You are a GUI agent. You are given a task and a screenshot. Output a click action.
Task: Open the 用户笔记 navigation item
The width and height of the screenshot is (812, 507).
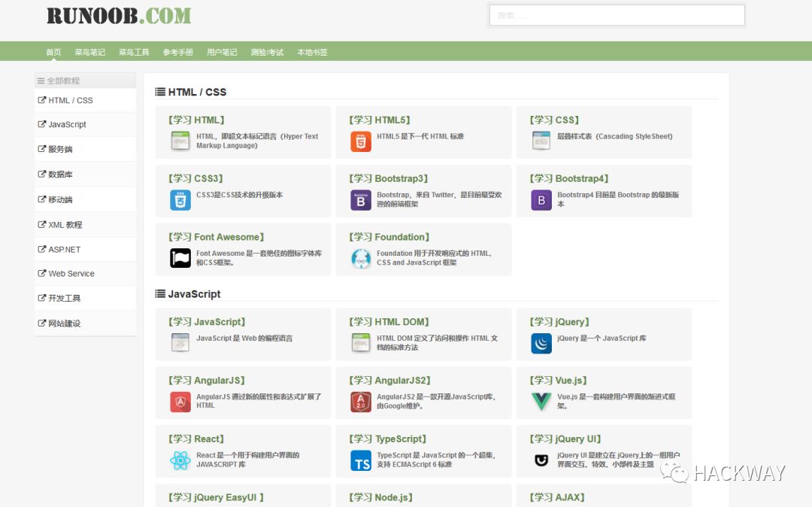click(x=222, y=52)
